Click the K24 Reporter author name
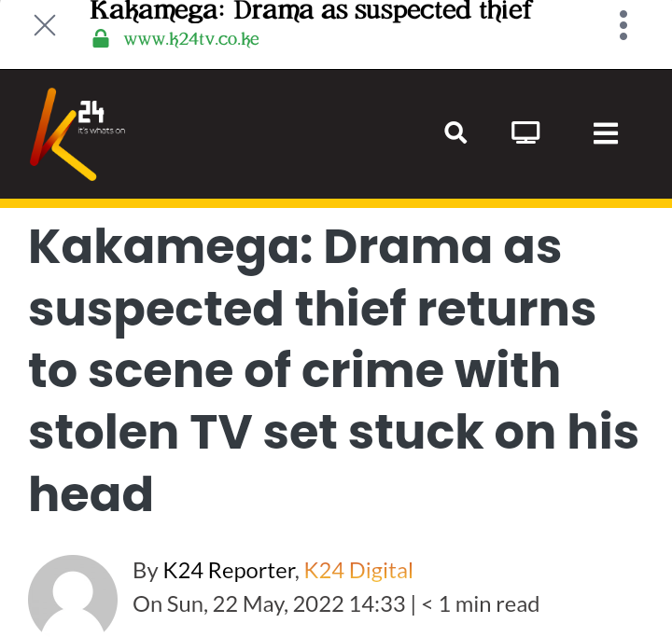672x637 pixels. pyautogui.click(x=231, y=571)
